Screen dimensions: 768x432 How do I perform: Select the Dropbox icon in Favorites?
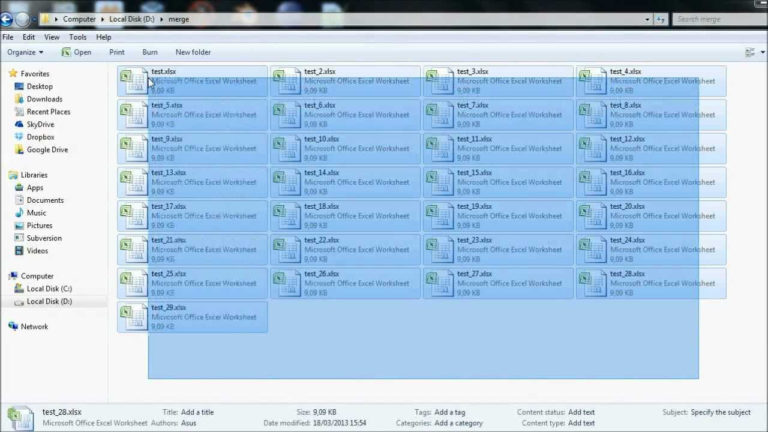pos(18,137)
